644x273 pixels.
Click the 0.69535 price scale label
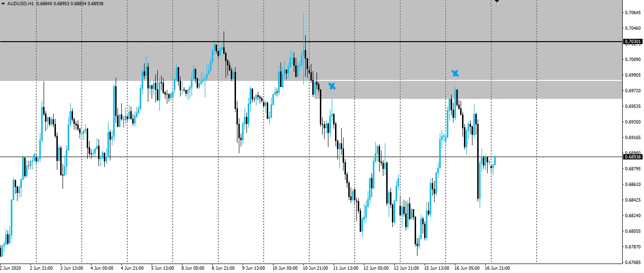pos(633,106)
